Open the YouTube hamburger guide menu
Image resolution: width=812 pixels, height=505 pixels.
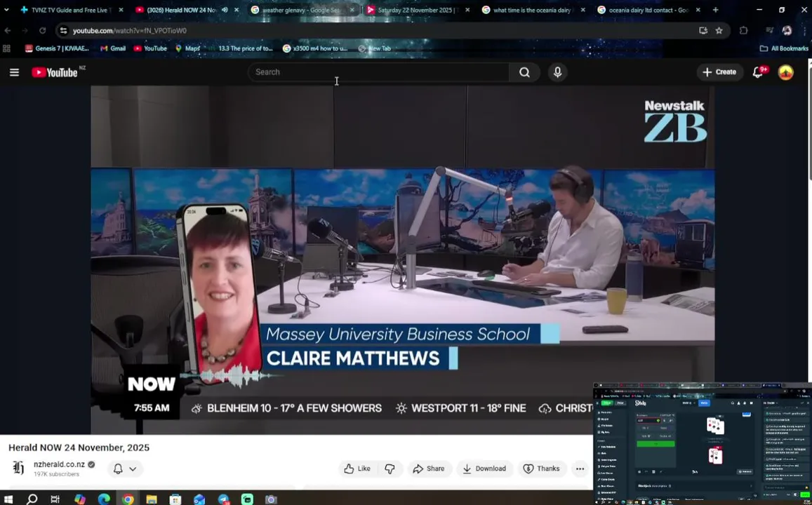pos(15,72)
